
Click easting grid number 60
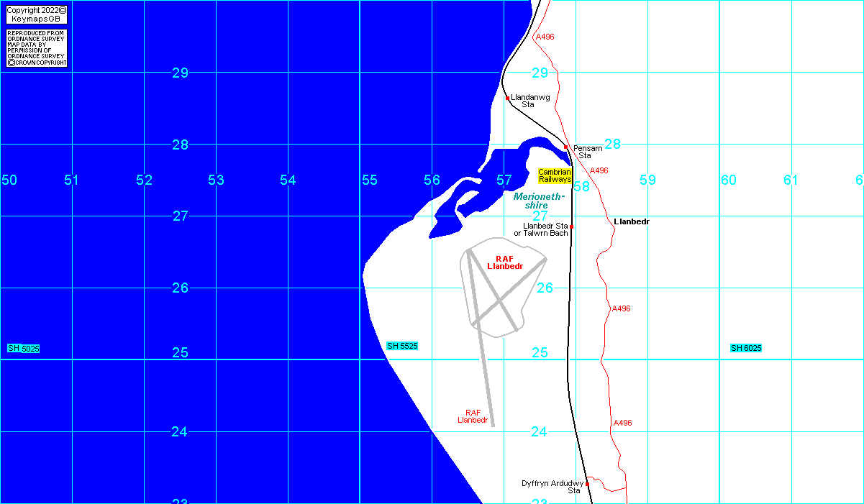point(729,180)
